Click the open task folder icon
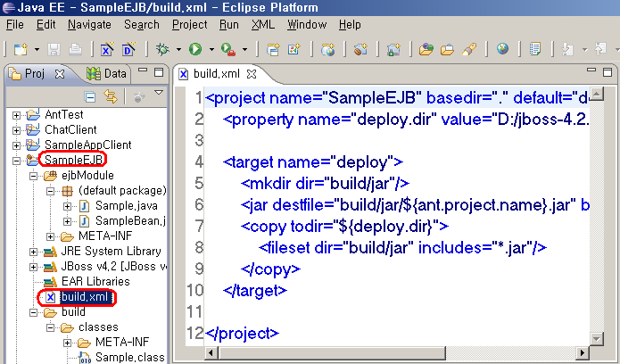The width and height of the screenshot is (620, 364). click(x=448, y=49)
